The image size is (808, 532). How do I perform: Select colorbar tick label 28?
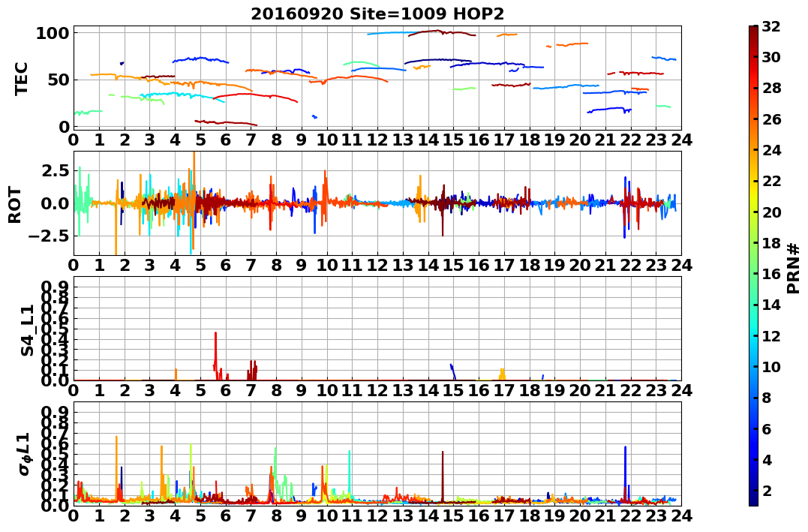tap(771, 88)
